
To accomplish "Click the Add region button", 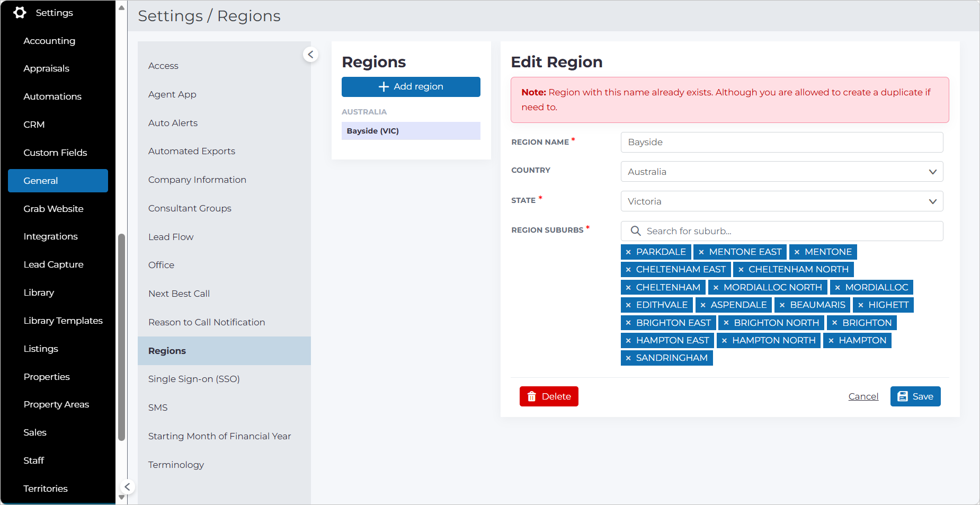I will 411,87.
